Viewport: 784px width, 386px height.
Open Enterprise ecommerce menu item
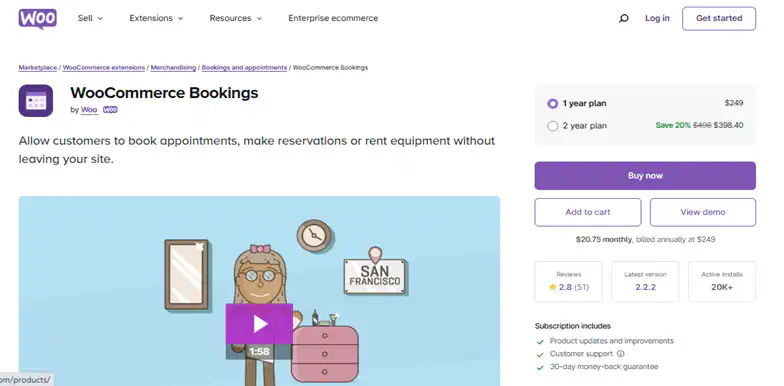[x=333, y=18]
